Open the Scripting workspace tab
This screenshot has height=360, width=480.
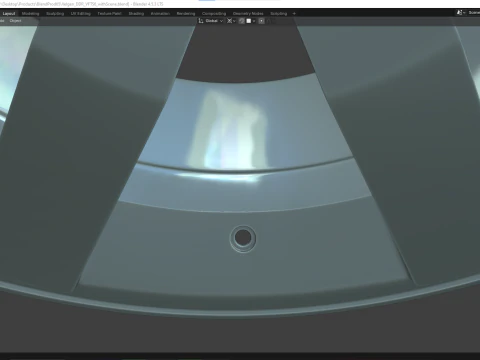point(279,14)
